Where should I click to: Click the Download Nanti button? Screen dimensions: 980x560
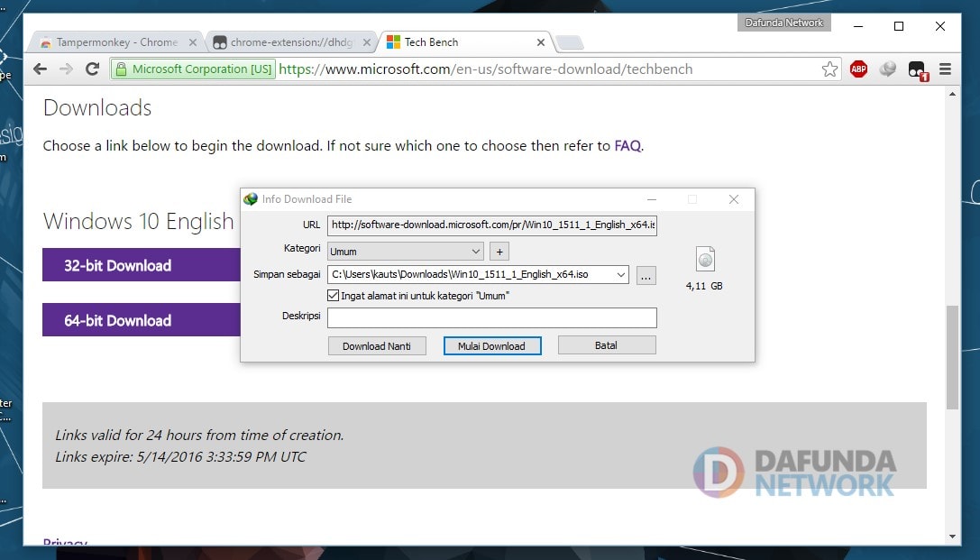point(377,346)
